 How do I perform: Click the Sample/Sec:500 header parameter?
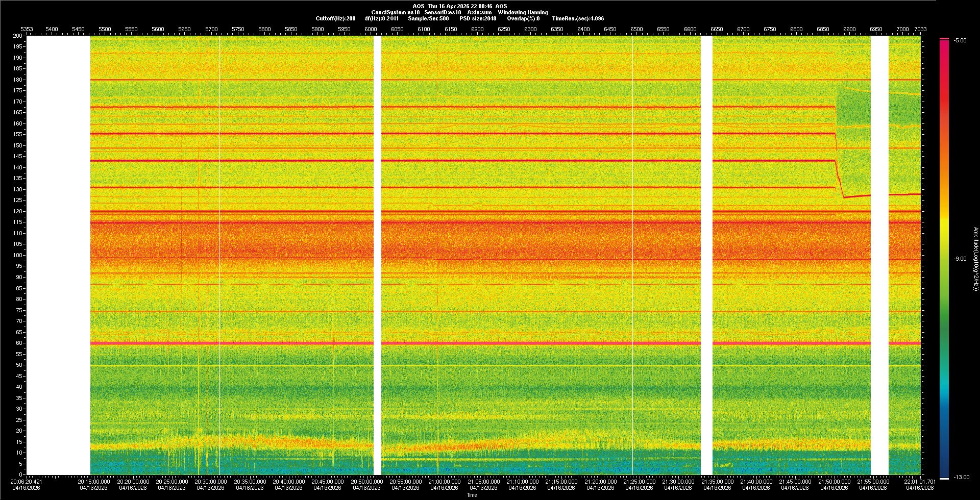(x=428, y=18)
